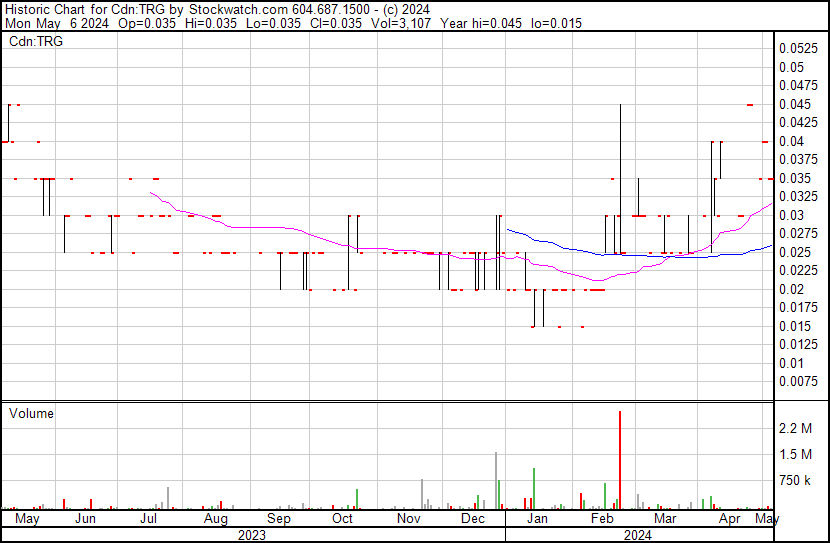Click the 0.035 price axis label
830x543 pixels.
point(795,178)
